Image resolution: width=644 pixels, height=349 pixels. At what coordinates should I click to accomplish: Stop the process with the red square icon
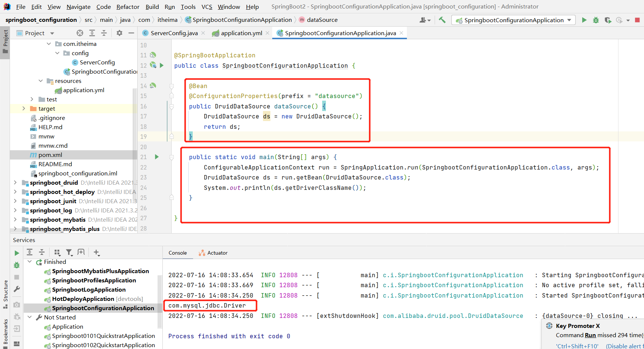click(637, 20)
